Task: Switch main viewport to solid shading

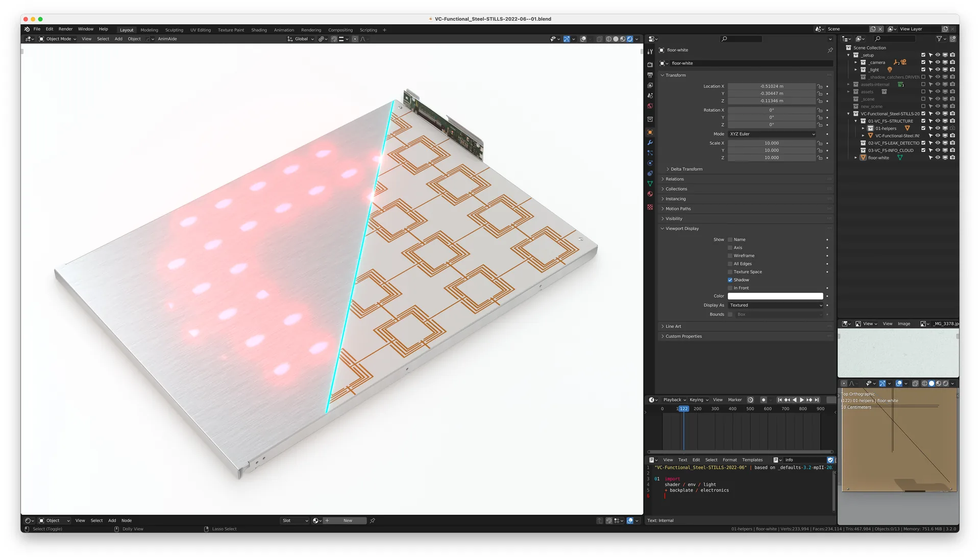Action: pyautogui.click(x=616, y=39)
